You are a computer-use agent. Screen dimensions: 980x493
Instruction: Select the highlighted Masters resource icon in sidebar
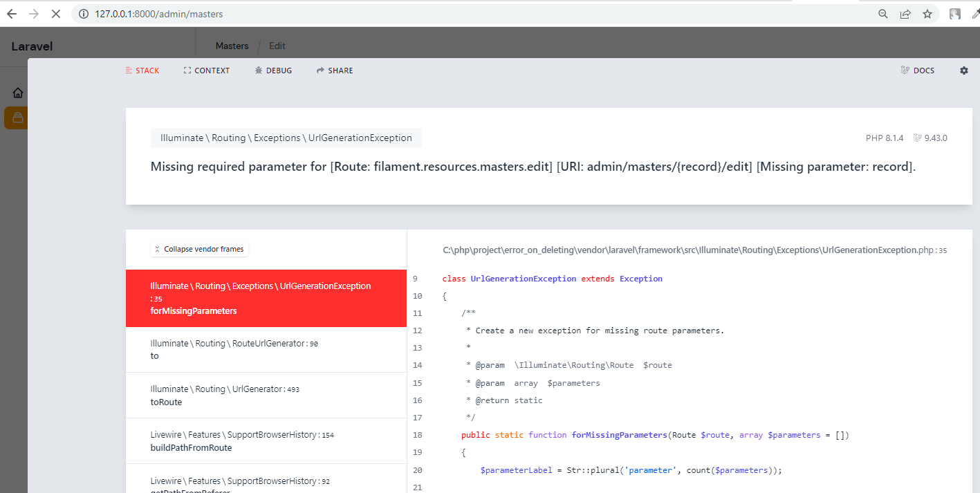tap(15, 118)
